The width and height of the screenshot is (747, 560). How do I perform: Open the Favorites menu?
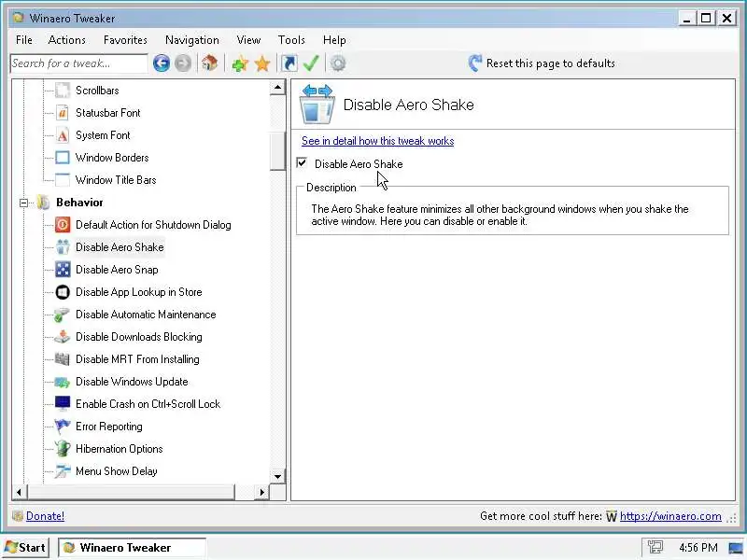(x=125, y=40)
